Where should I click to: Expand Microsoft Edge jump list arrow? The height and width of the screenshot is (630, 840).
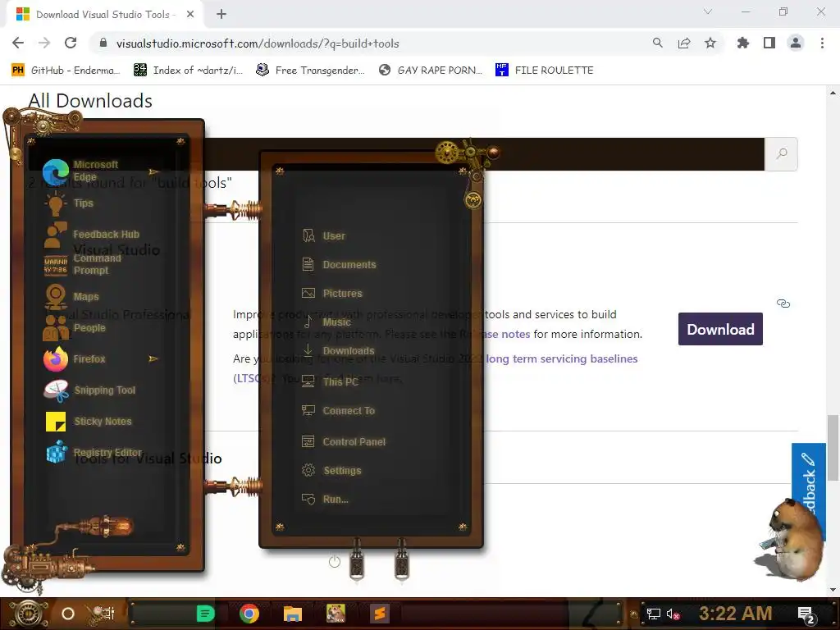click(x=153, y=171)
